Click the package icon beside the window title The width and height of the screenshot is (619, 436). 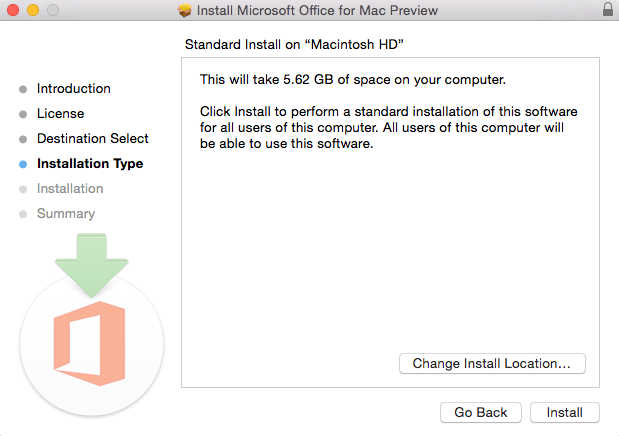tap(183, 11)
